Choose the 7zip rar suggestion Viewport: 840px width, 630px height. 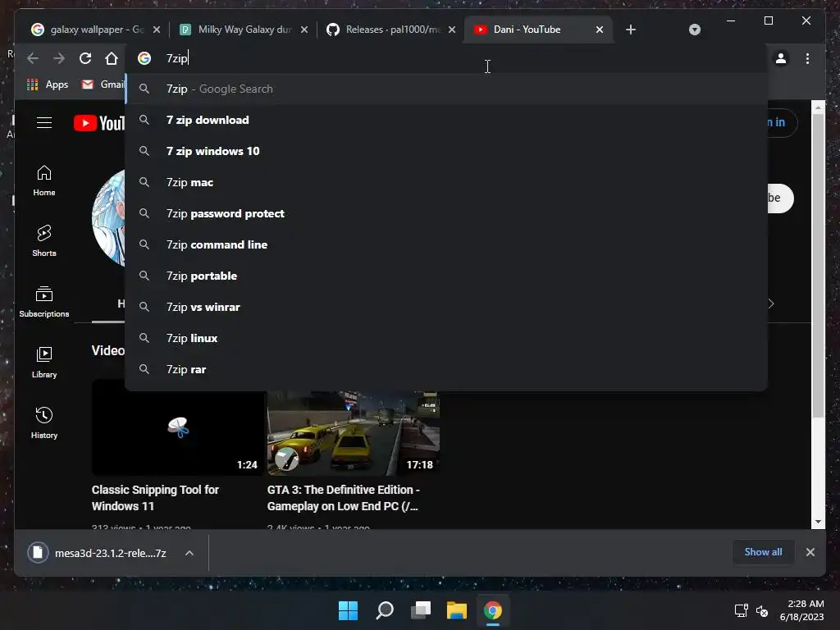[445, 369]
